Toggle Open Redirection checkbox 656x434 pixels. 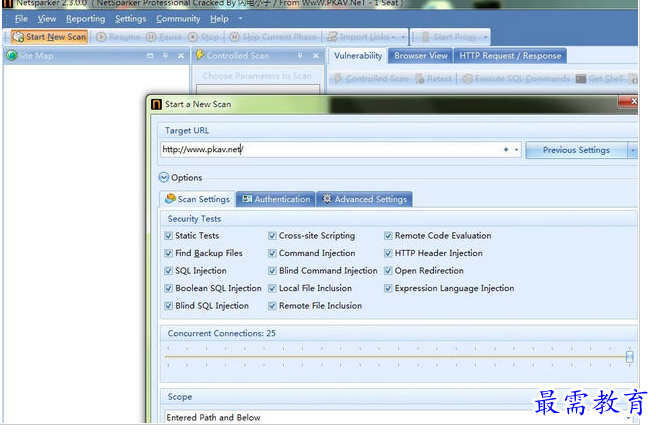click(x=388, y=271)
